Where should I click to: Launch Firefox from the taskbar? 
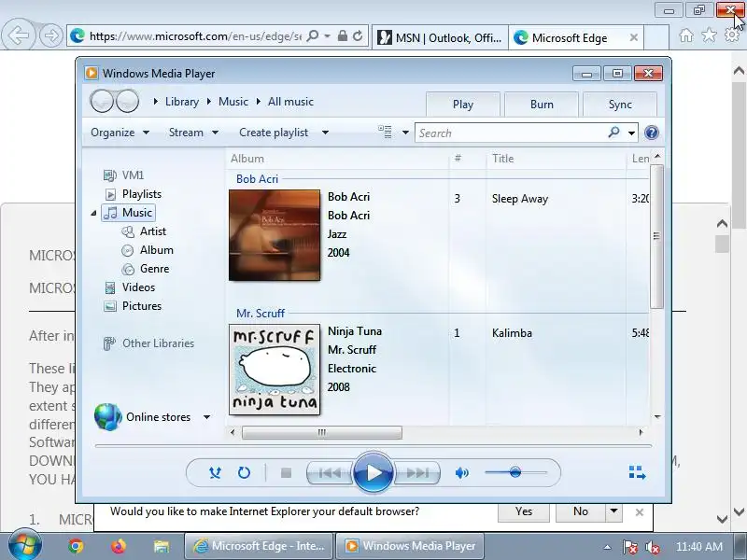(119, 546)
